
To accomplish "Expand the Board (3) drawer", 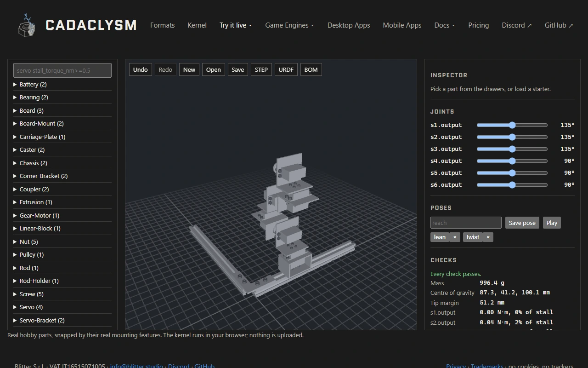I will point(62,111).
